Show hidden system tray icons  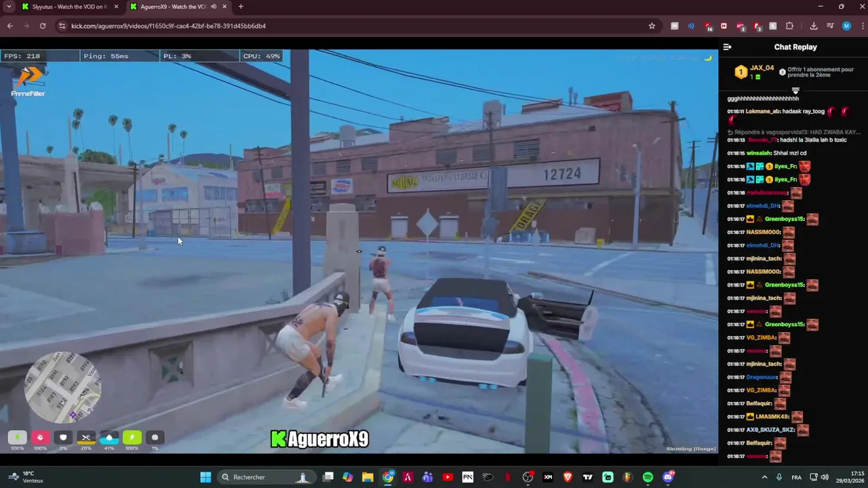coord(764,477)
